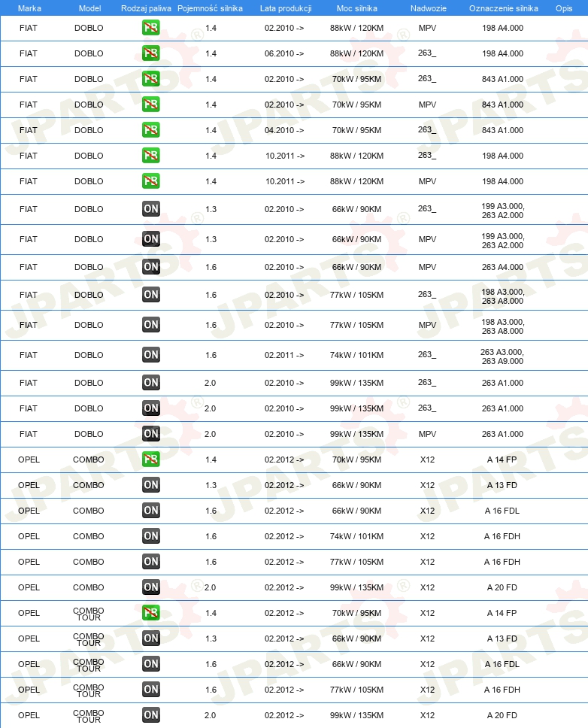Viewport: 588px width, 728px height.
Task: Click the Opis column header
Action: click(564, 8)
